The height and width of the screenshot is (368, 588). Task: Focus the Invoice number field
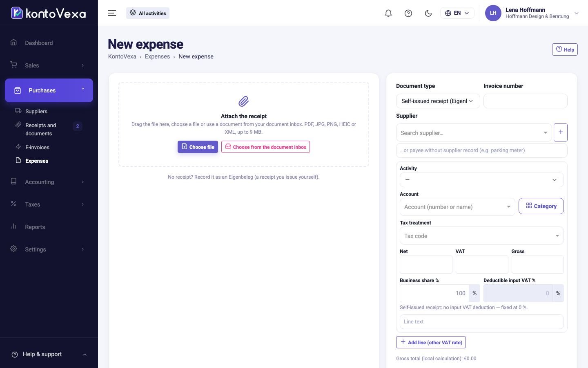pos(525,101)
